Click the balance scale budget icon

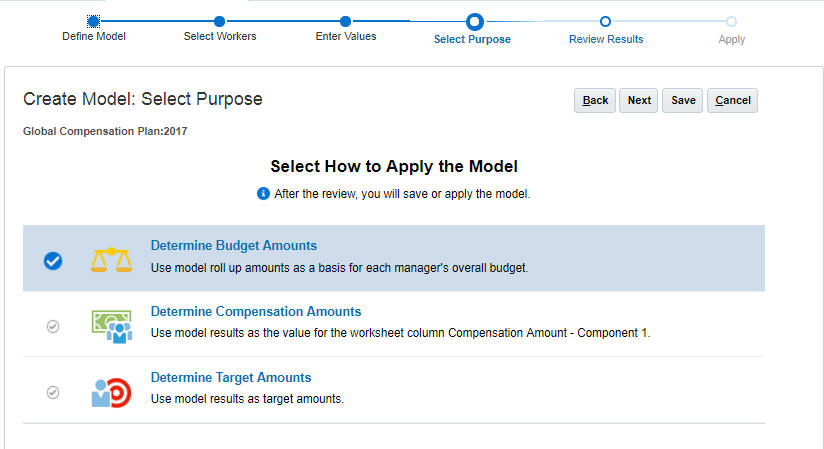click(x=112, y=259)
